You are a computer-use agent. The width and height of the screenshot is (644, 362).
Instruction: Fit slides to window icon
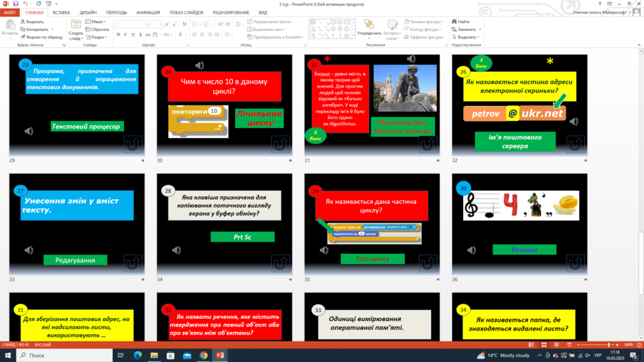(639, 345)
